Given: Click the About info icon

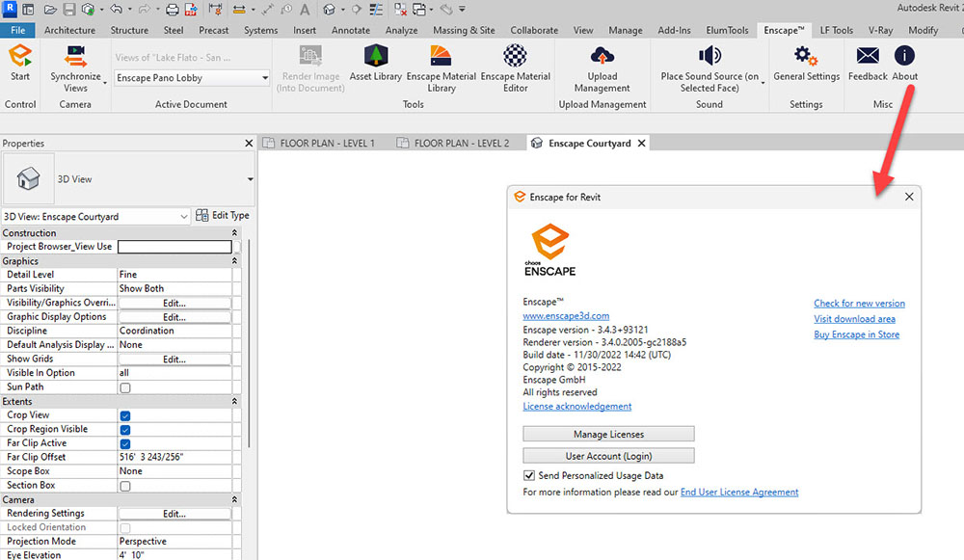Looking at the screenshot, I should [904, 56].
